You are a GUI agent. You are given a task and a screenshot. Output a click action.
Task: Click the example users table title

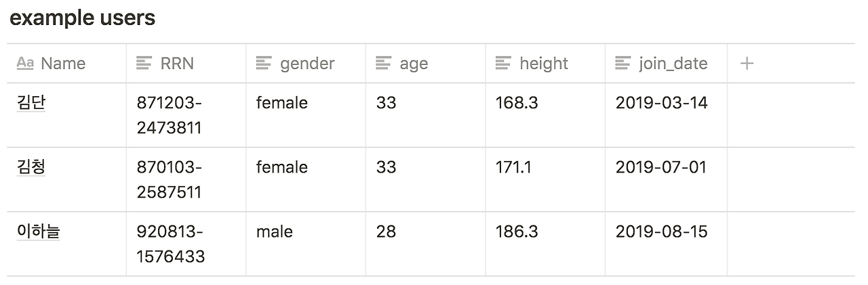tap(82, 18)
